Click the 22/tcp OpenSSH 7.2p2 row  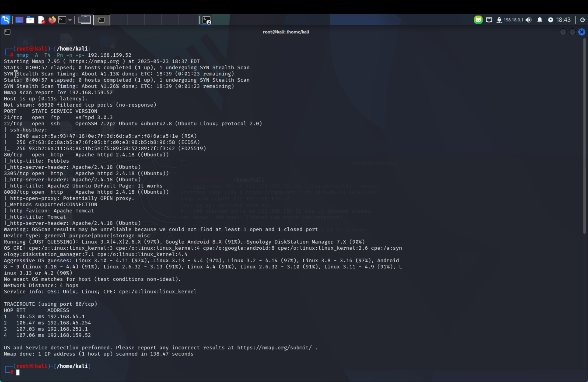click(133, 124)
